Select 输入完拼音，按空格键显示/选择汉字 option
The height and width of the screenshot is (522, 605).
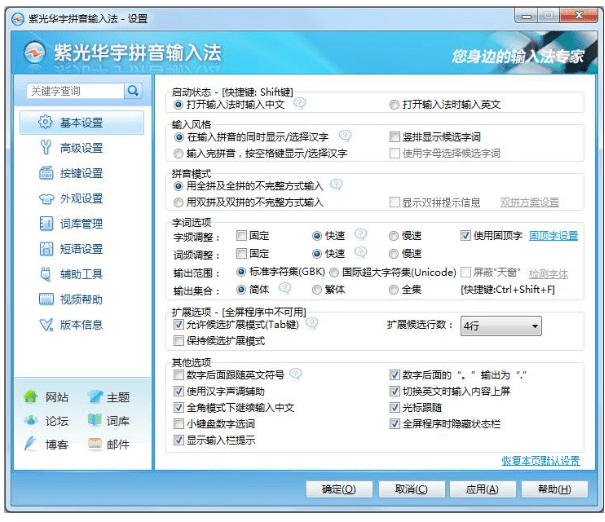pyautogui.click(x=178, y=154)
